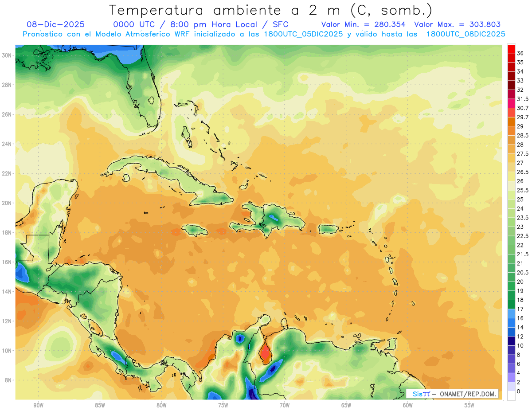Image resolution: width=532 pixels, height=411 pixels.
Task: Click the color scale label "22.5"
Action: click(x=523, y=236)
